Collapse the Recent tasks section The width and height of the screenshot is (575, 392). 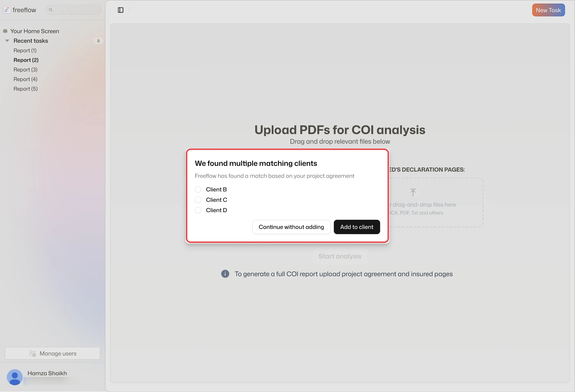pyautogui.click(x=7, y=41)
